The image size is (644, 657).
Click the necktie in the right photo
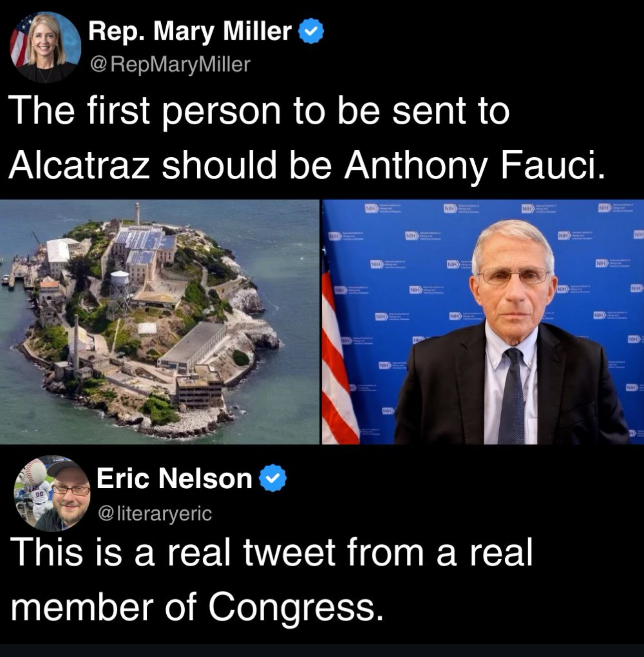pos(513,393)
